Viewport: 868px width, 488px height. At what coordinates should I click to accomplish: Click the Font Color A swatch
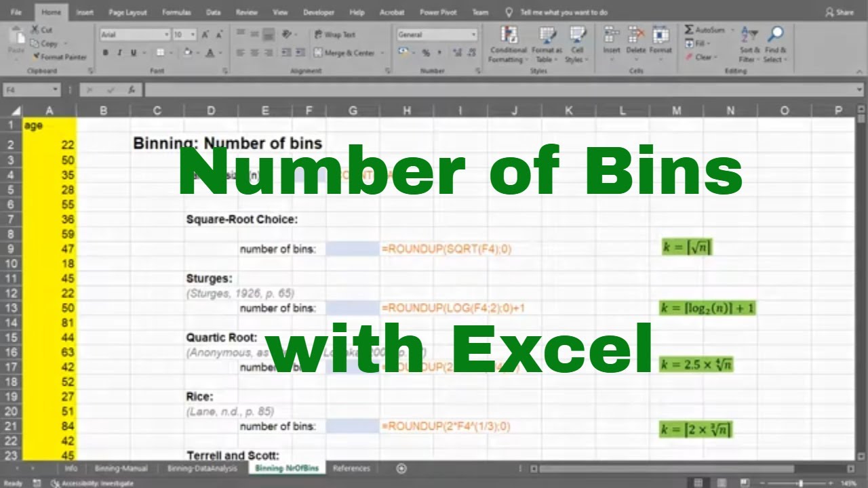[x=211, y=53]
